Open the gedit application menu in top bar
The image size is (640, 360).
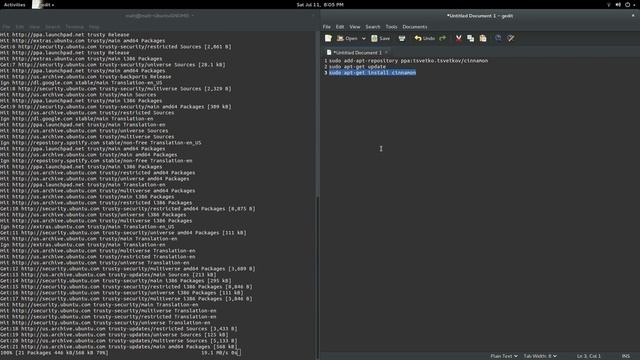(44, 5)
